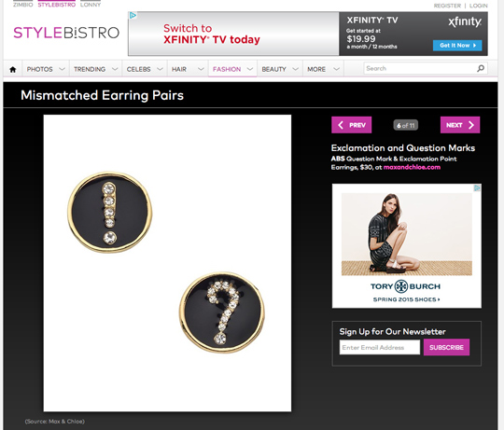Click the AdChoices icon on Tory Burch ad

pyautogui.click(x=477, y=187)
